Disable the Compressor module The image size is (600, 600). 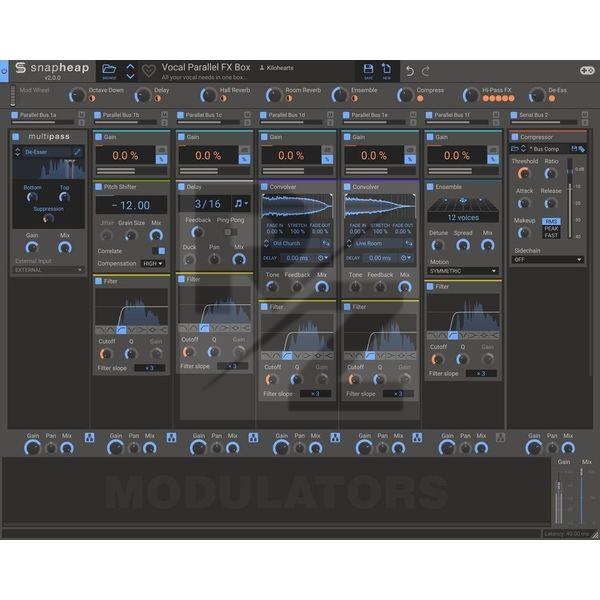515,137
